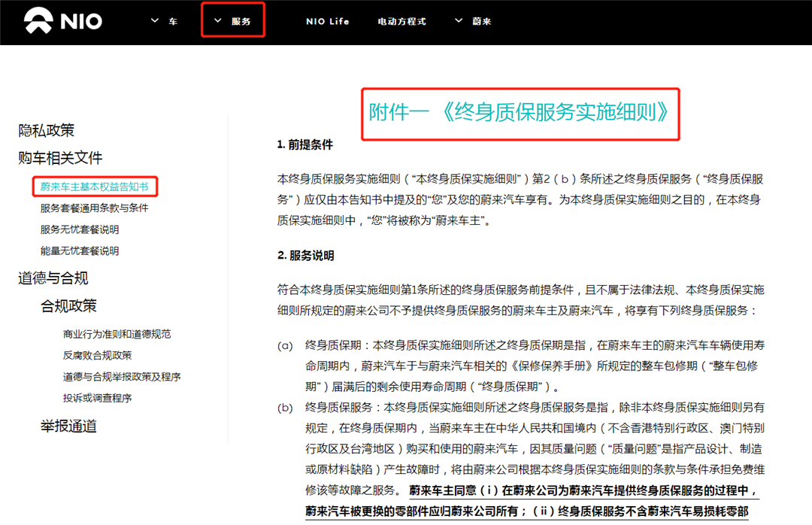812x525 pixels.
Task: Expand the 车 dropdown chevron
Action: 156,21
